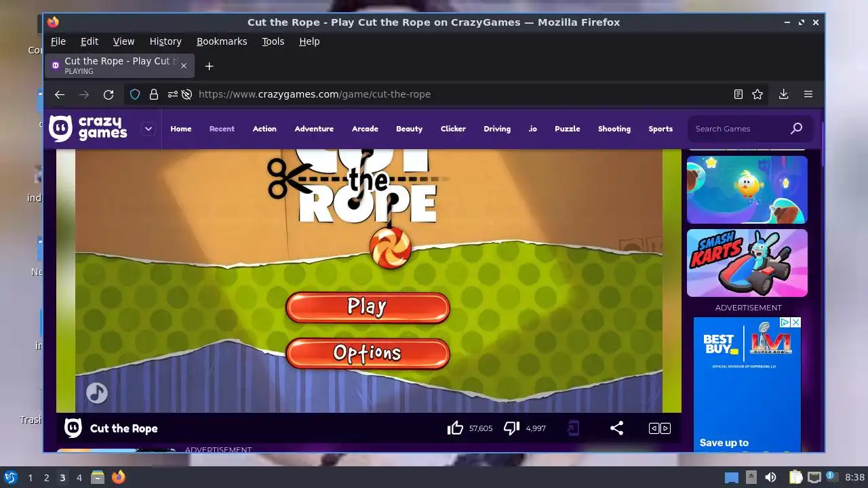Close the Best Buy advertisement
The height and width of the screenshot is (488, 868).
[795, 323]
